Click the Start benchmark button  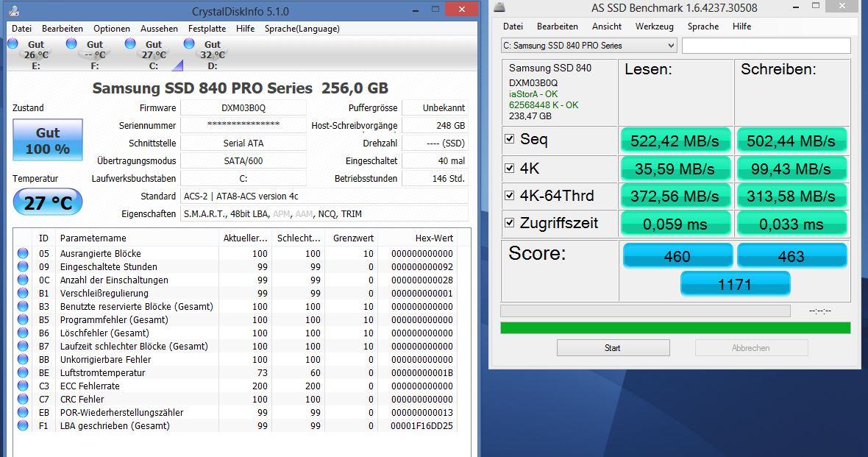[613, 348]
